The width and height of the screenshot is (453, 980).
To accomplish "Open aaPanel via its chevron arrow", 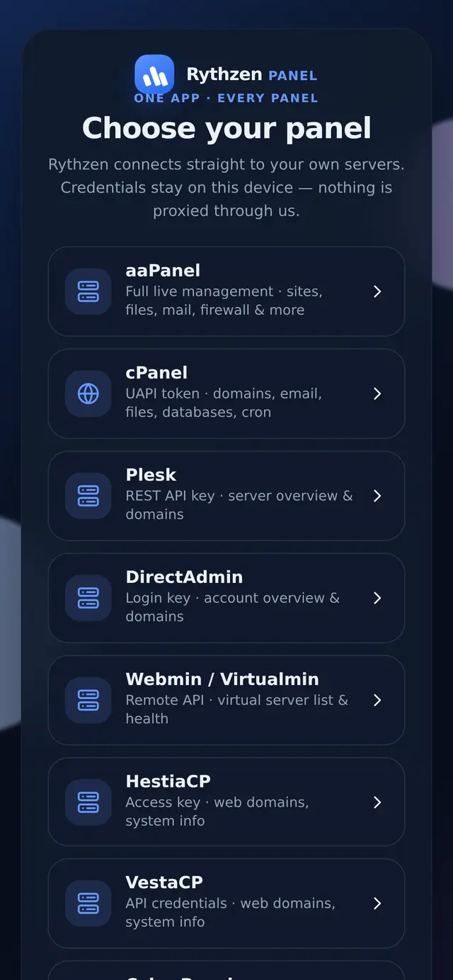I will coord(377,292).
